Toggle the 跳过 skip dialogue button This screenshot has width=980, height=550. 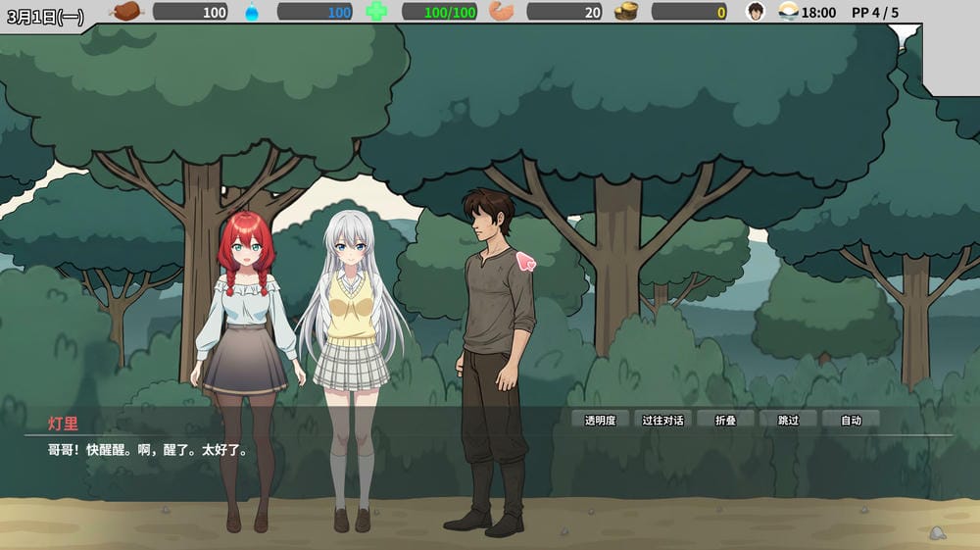coord(788,420)
